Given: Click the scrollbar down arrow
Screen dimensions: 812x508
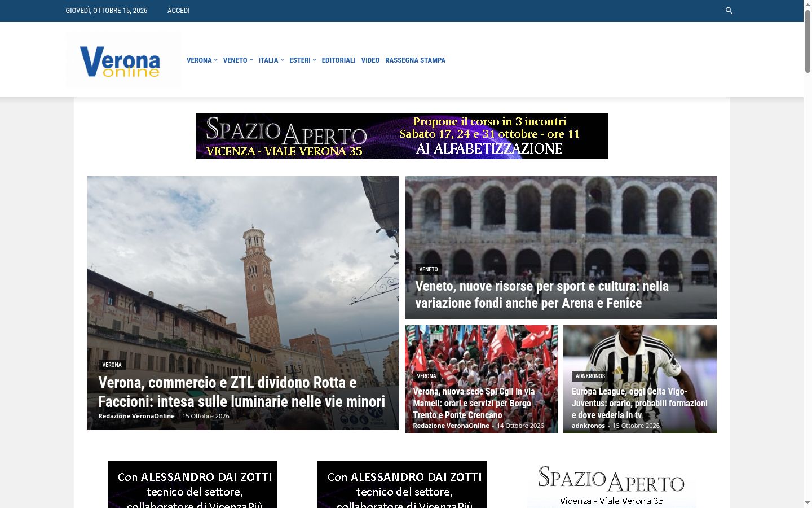Looking at the screenshot, I should (x=807, y=503).
